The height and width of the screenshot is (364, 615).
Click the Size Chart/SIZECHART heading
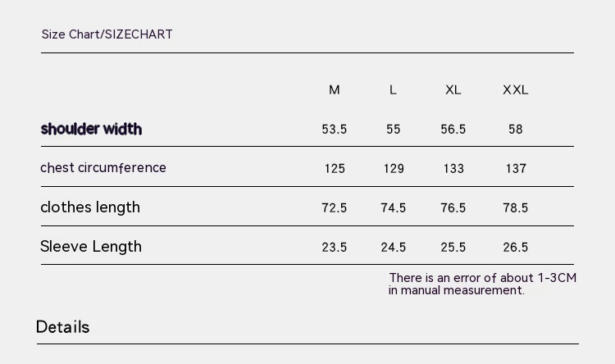click(x=107, y=34)
